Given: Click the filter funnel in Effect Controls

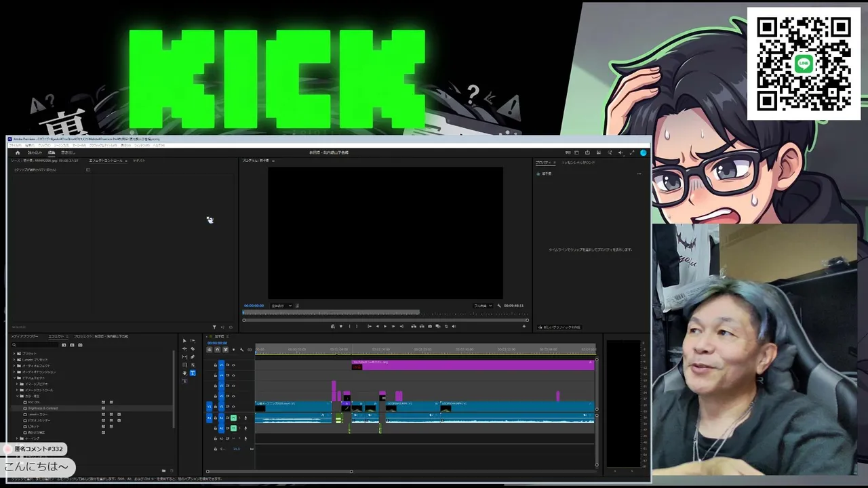Looking at the screenshot, I should [214, 327].
